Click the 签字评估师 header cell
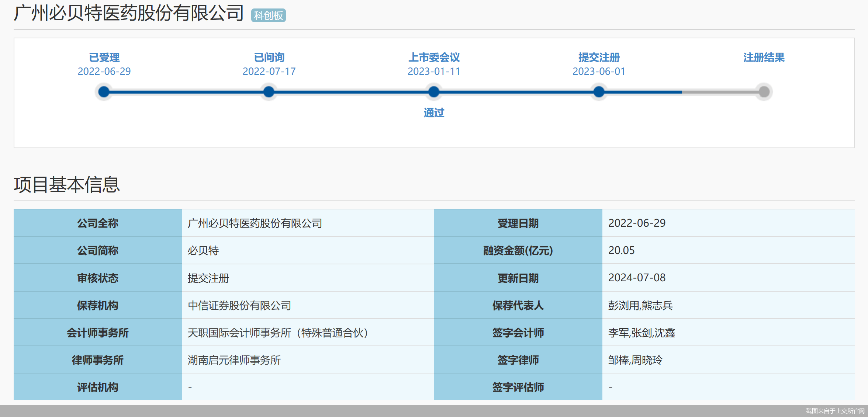 tap(518, 387)
